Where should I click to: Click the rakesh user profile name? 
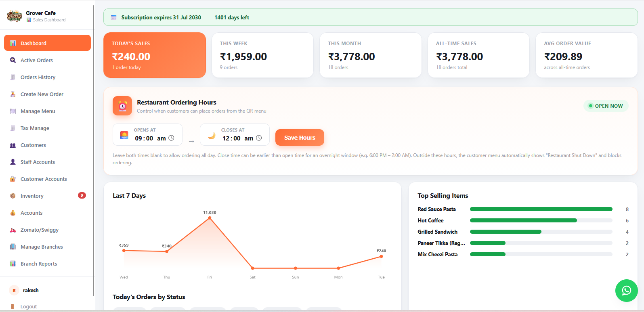pos(31,290)
